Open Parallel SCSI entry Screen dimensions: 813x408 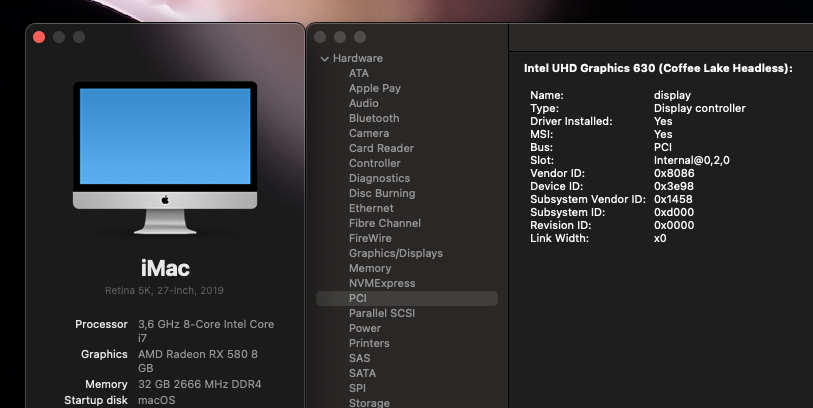point(382,314)
